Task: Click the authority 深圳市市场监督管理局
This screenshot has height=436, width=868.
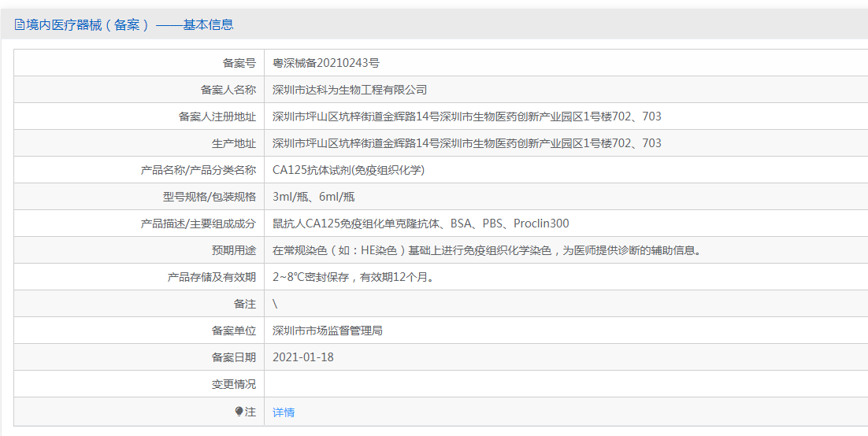Action: [328, 331]
